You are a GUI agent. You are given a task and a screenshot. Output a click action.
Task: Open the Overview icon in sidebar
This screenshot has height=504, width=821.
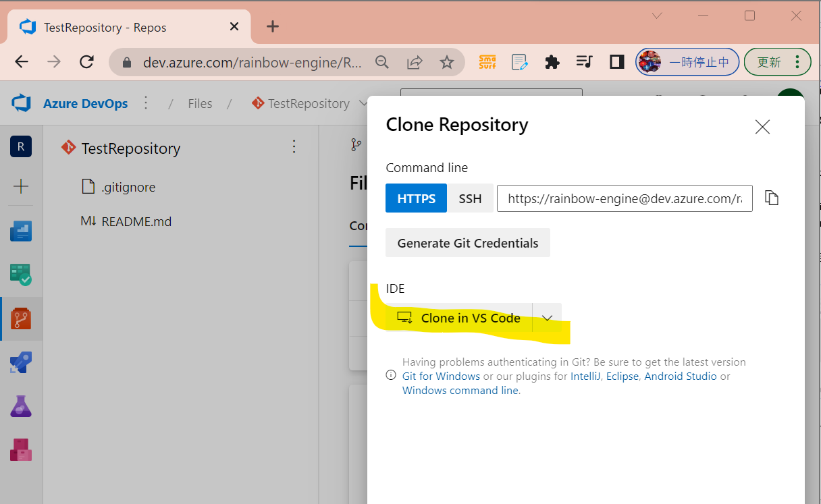pyautogui.click(x=21, y=231)
